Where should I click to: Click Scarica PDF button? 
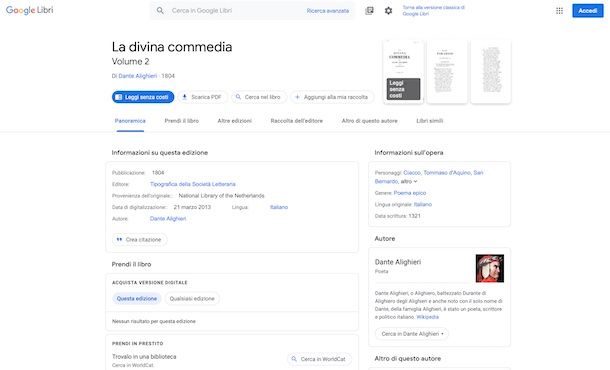coord(202,97)
